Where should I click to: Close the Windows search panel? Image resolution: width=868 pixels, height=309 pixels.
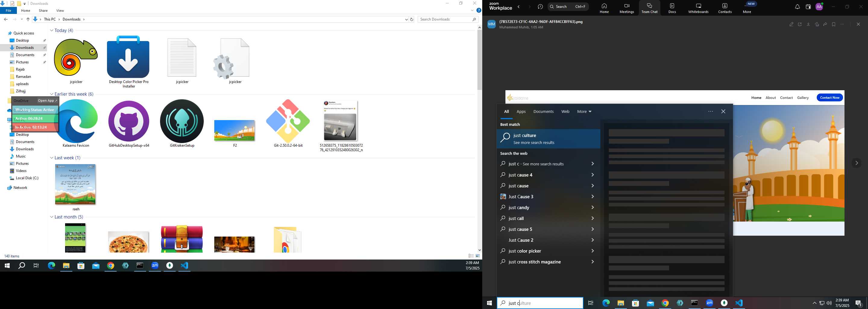point(723,112)
